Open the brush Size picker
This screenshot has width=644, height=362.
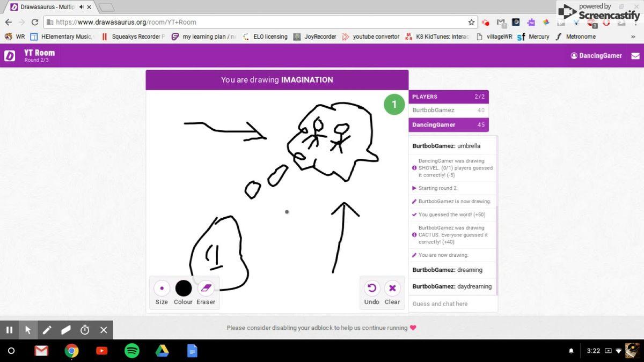[x=162, y=289]
